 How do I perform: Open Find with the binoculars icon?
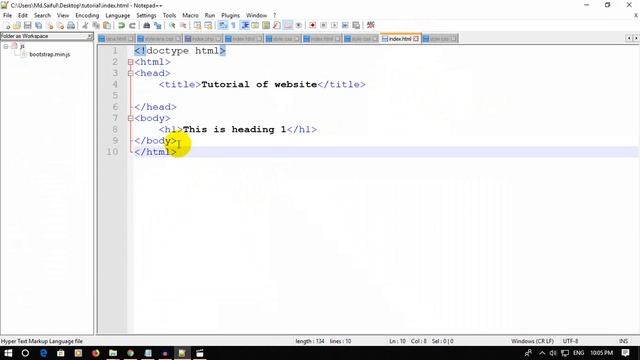coord(147,25)
